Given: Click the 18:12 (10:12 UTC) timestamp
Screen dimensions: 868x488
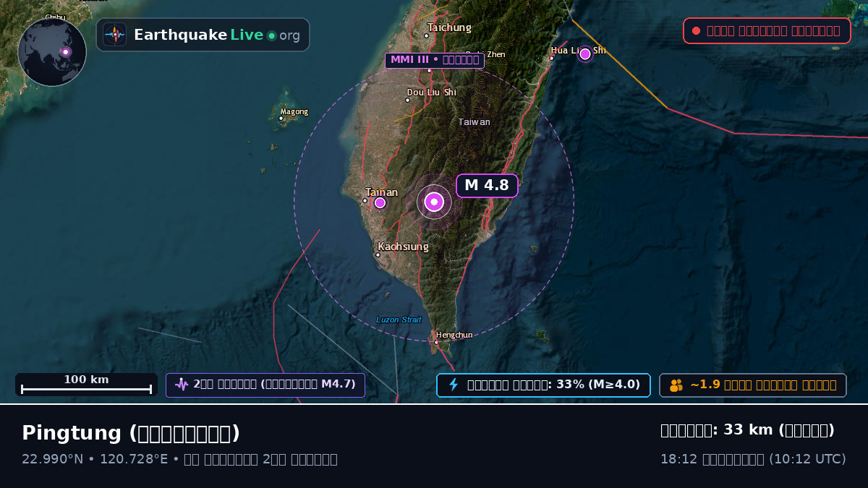Looking at the screenshot, I should [x=753, y=459].
